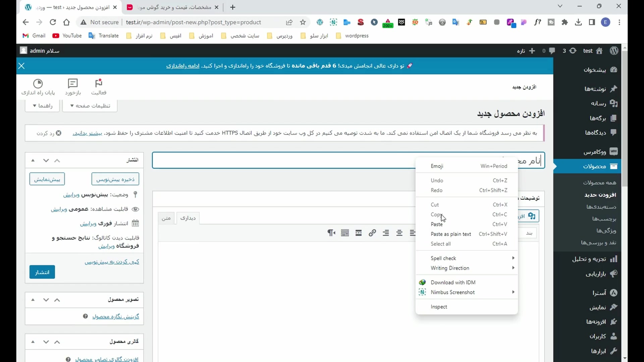Click the blue انتشار publish button
Viewport: 644px width, 362px height.
pos(42,272)
